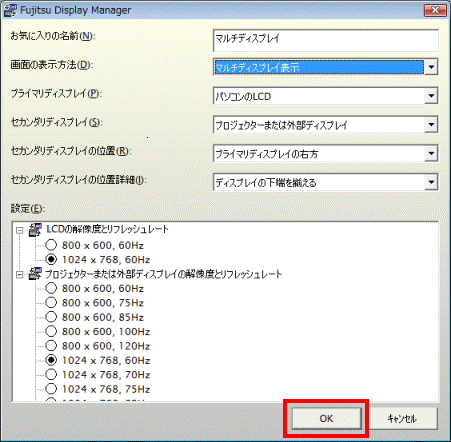The image size is (451, 442).
Task: Click the キャンセル button
Action: click(x=402, y=419)
